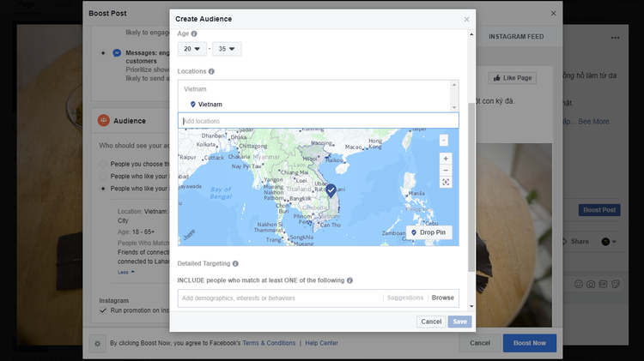This screenshot has width=644, height=361.
Task: Click Suggestions in detailed targeting field
Action: pos(405,298)
